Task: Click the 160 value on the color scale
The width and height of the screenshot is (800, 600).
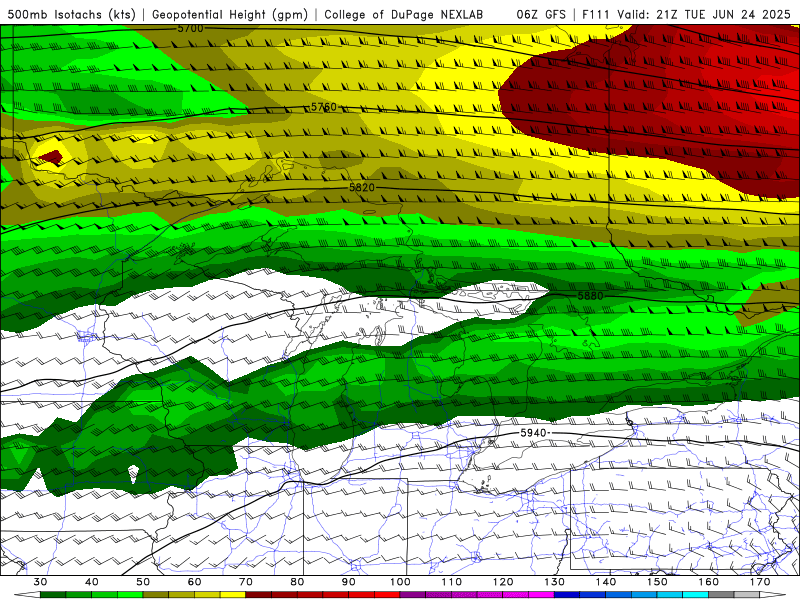Action: (709, 582)
